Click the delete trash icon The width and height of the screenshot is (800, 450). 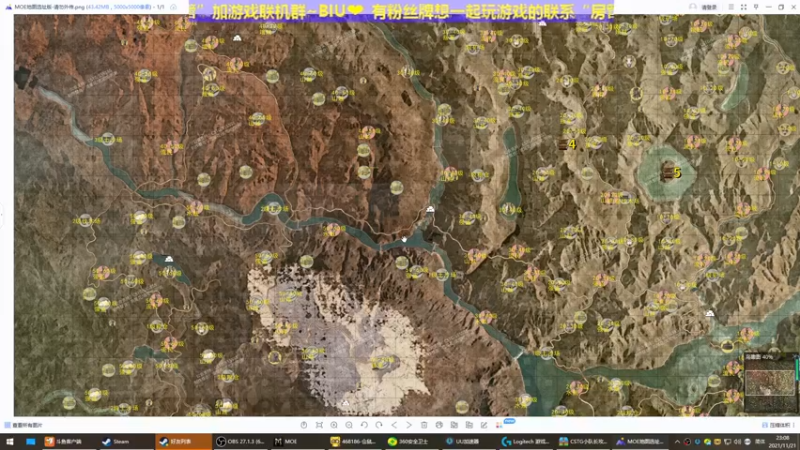click(x=424, y=425)
